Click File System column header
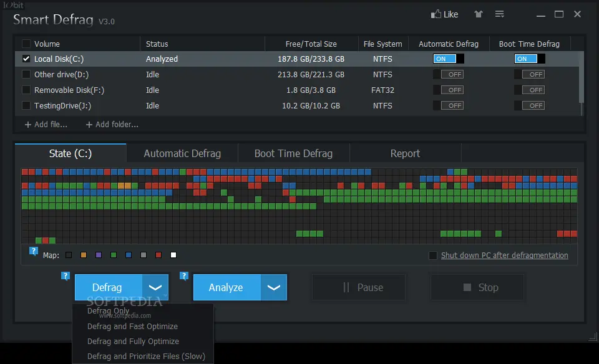 pyautogui.click(x=382, y=44)
